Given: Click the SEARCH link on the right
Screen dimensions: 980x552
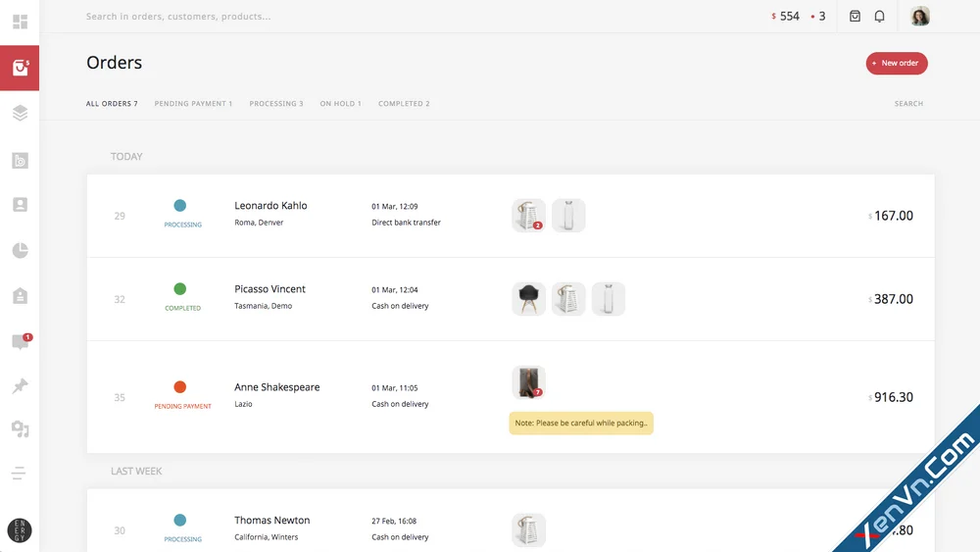Looking at the screenshot, I should [x=908, y=104].
